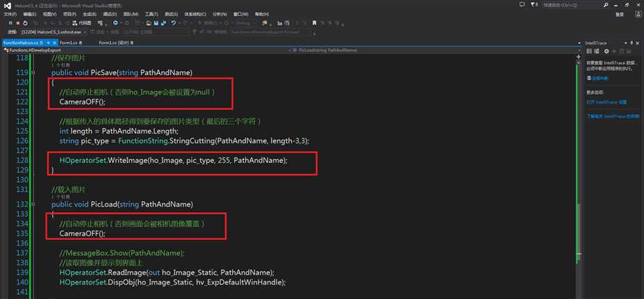Pin the IntelliTrace panel with the auto-hide icon
644x299 pixels.
pyautogui.click(x=631, y=43)
